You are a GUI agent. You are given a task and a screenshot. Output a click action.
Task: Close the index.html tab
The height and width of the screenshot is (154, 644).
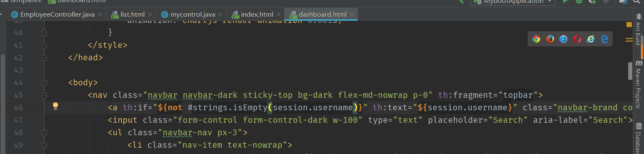click(278, 15)
